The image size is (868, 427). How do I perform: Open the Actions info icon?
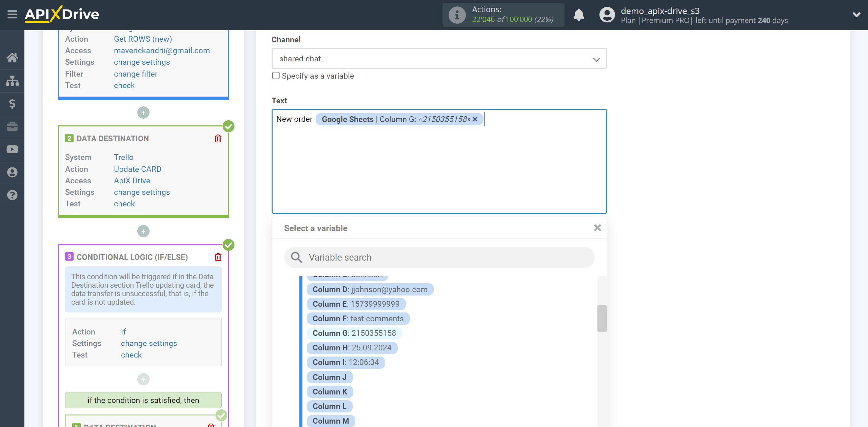point(457,15)
